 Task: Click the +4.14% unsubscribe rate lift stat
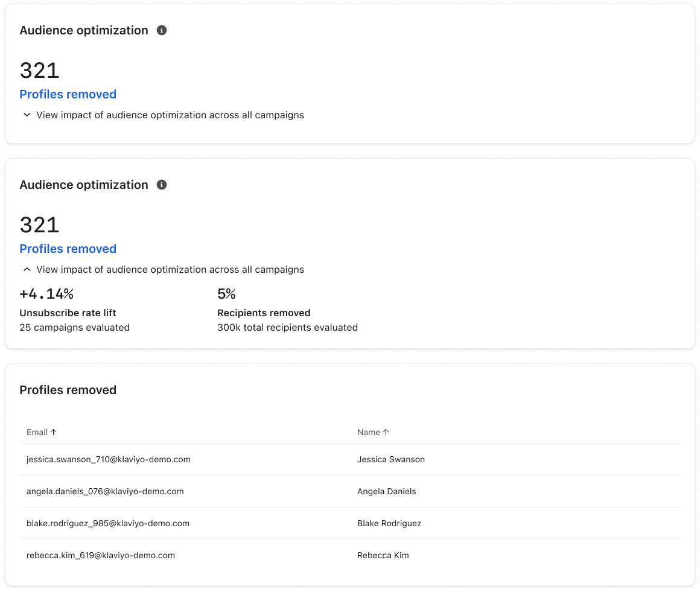click(x=46, y=293)
